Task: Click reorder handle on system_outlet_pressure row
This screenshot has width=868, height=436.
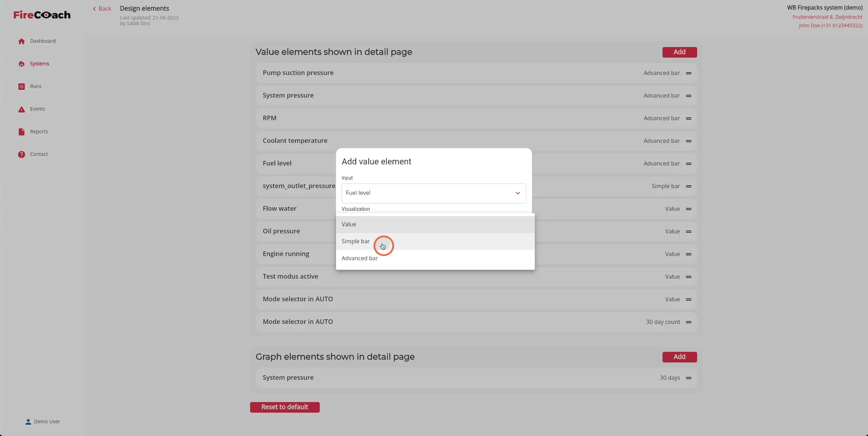Action: point(689,186)
